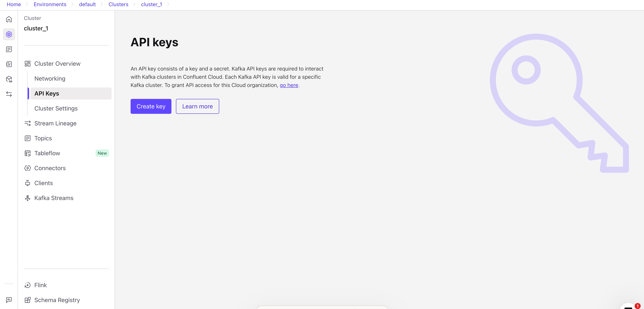Viewport: 644px width, 309px height.
Task: Open the Kafka Streams branching icon
Action: pos(28,198)
